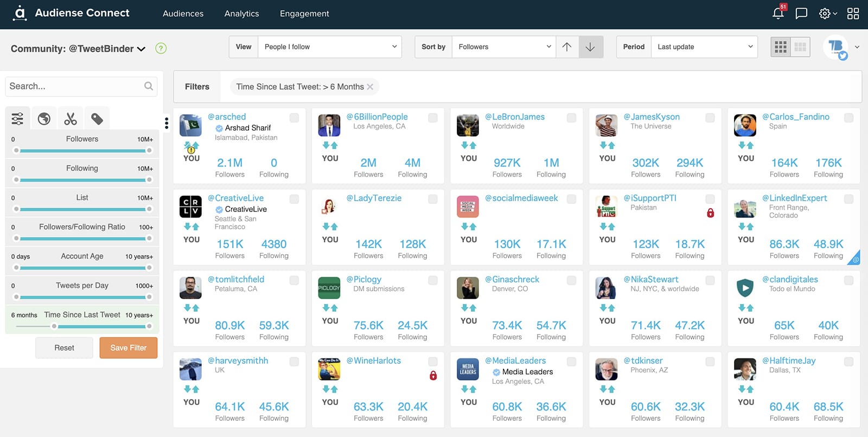Click the follow arrows icon on @Piclogy card

330,308
